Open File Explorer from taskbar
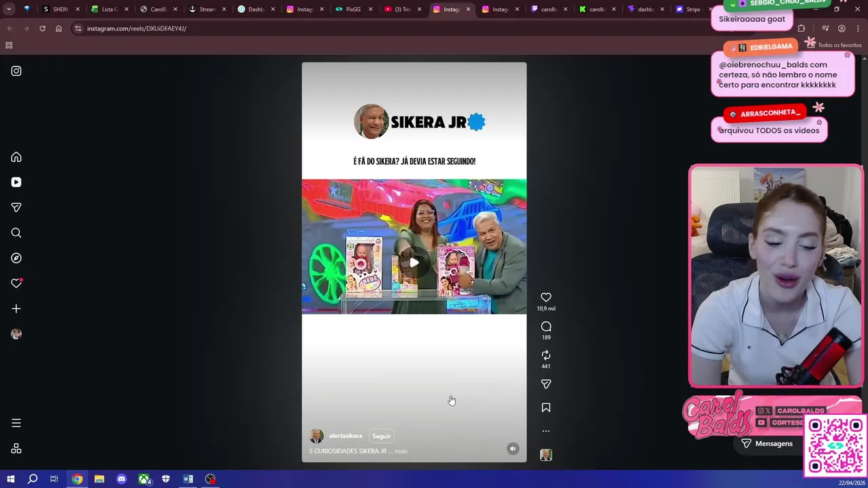868x488 pixels. (99, 479)
